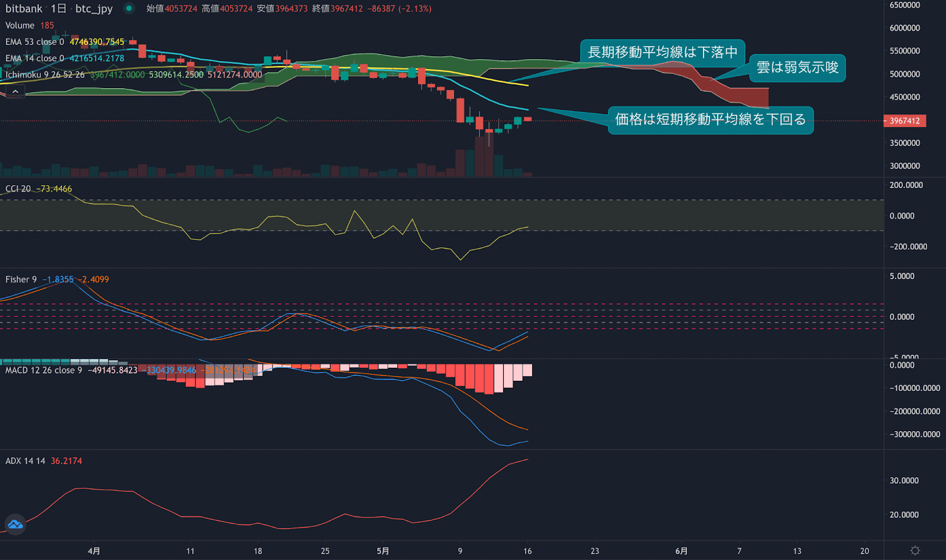Click the btc_jpy symbol name
Screen dimensions: 946x560
point(93,8)
